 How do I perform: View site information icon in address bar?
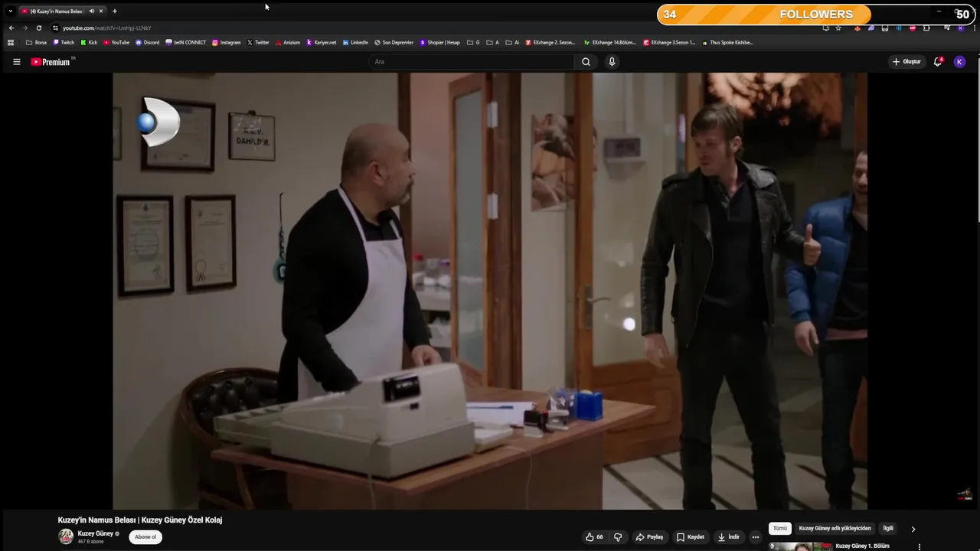coord(55,28)
